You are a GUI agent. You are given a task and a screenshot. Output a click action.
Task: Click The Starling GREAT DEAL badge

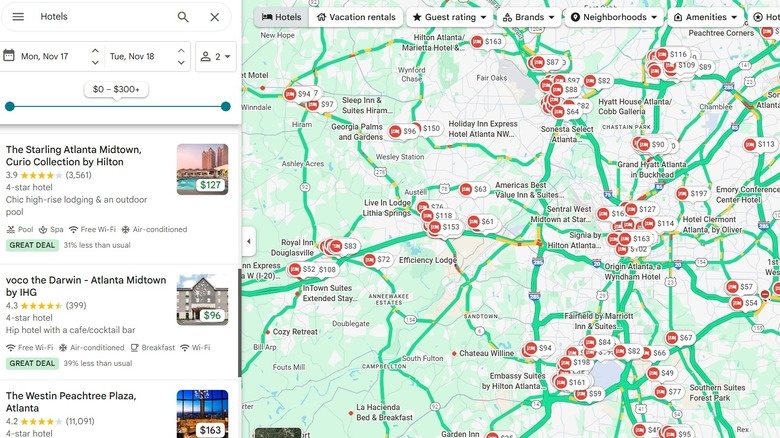coord(32,245)
